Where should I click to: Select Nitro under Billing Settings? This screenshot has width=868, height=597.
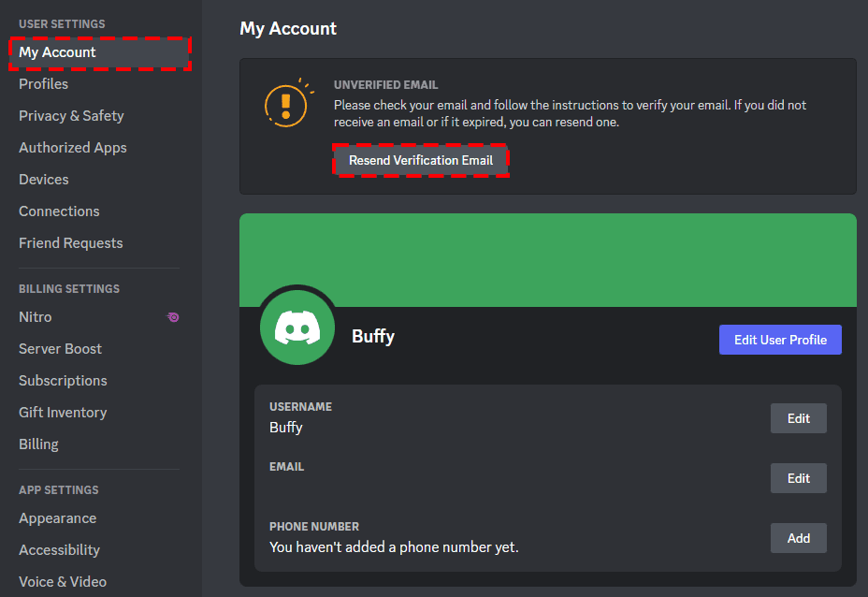35,317
